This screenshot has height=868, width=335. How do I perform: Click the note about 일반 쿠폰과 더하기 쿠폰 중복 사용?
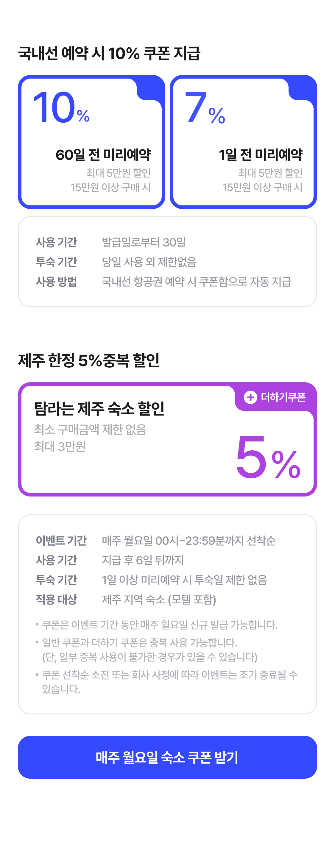pos(140,643)
